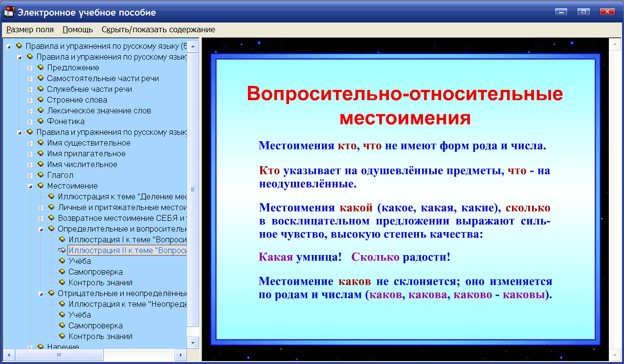Click the book icon next to Фонетика
The width and height of the screenshot is (624, 364).
(40, 121)
